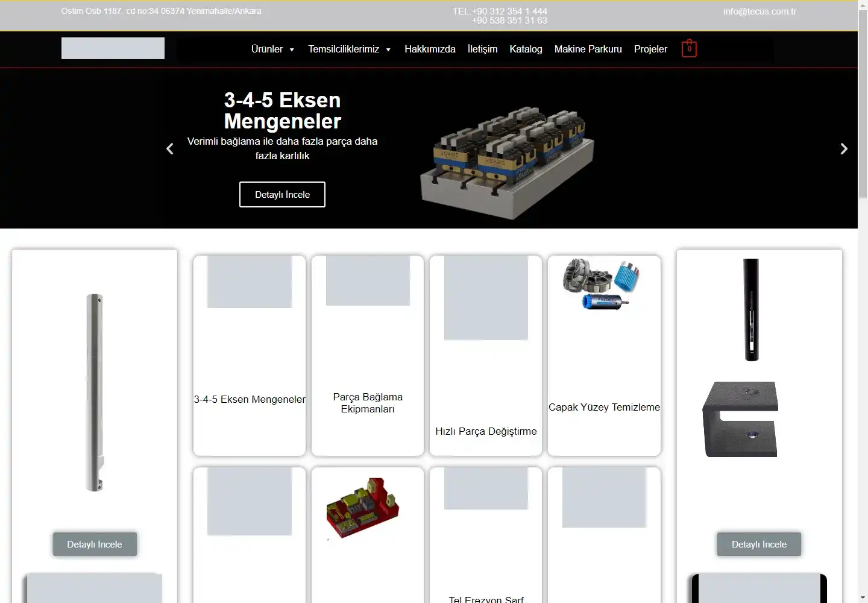The width and height of the screenshot is (868, 603).
Task: Open the 3-4-5 Eksen Mengeneler category card
Action: [250, 356]
